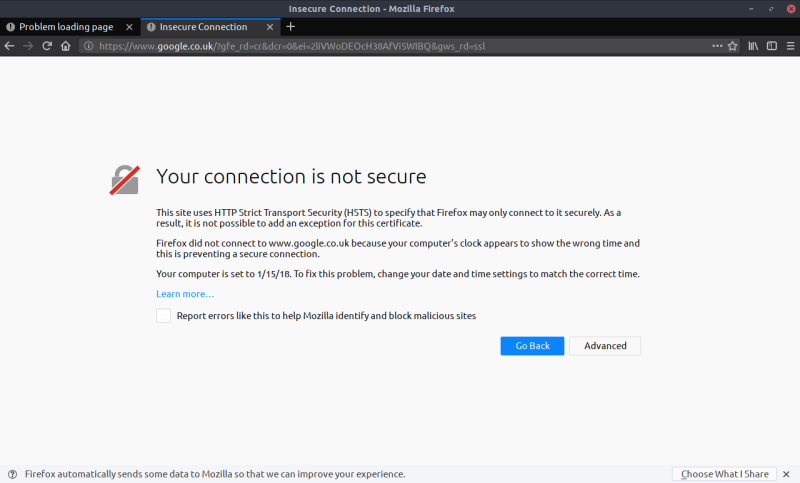
Task: Click the Back navigation arrow
Action: 10,46
